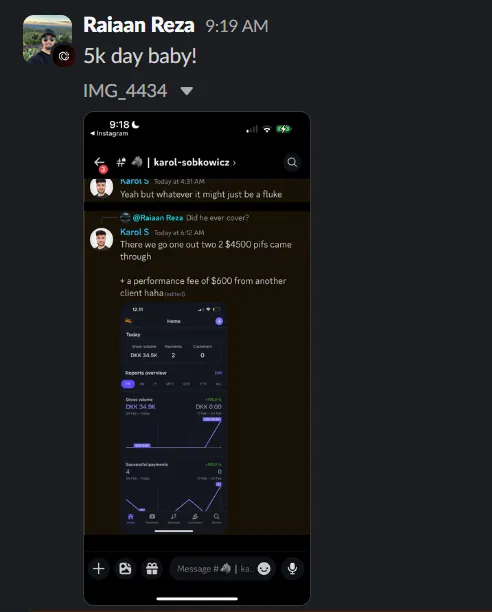Image resolution: width=492 pixels, height=612 pixels.
Task: Collapse the IMG_4434 attachment with the triangle
Action: pos(186,91)
